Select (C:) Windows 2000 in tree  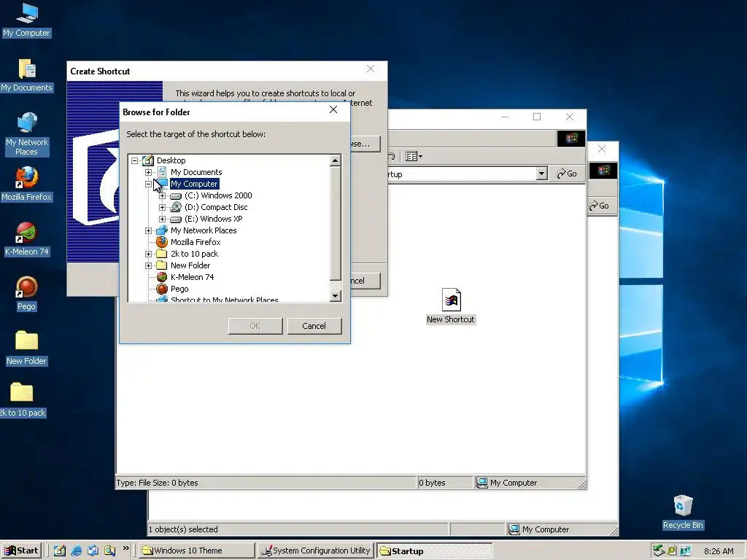218,195
